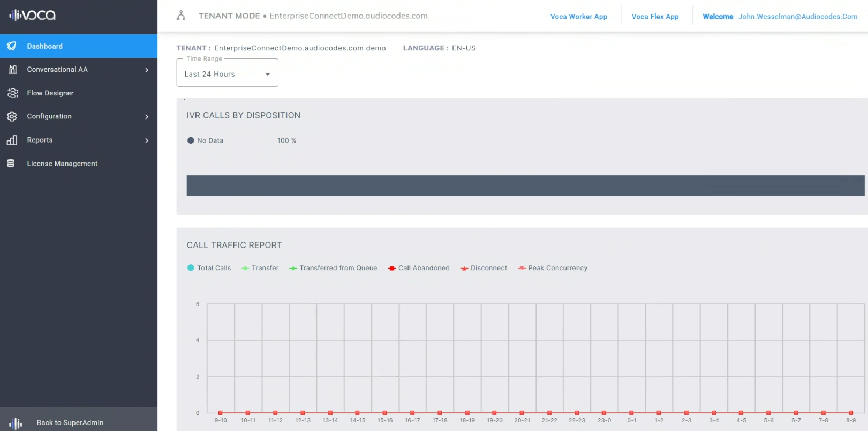Click the Reports bar chart icon
868x431 pixels.
[x=12, y=140]
